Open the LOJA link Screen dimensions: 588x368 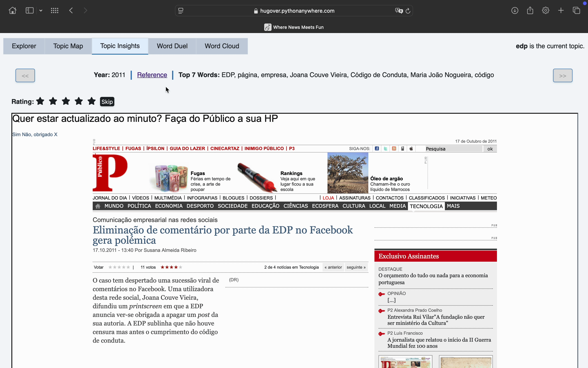click(x=328, y=198)
